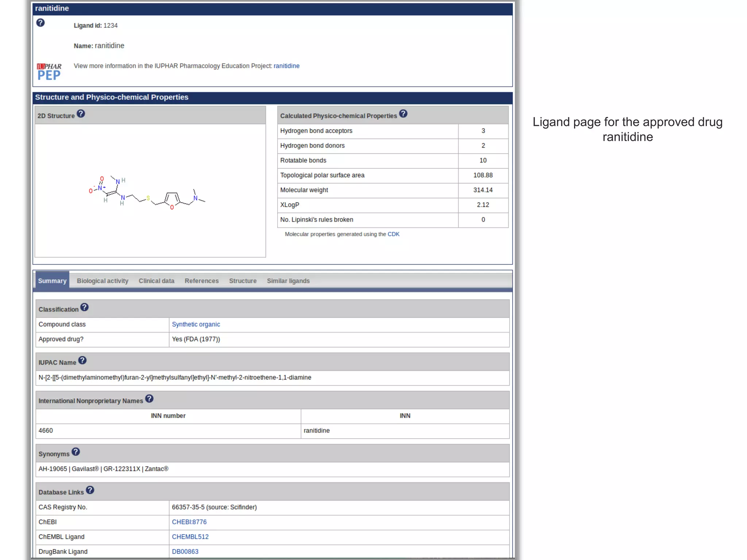Screen dimensions: 747x560
Task: Click the IUPAC name text for ranitidine
Action: (175, 378)
